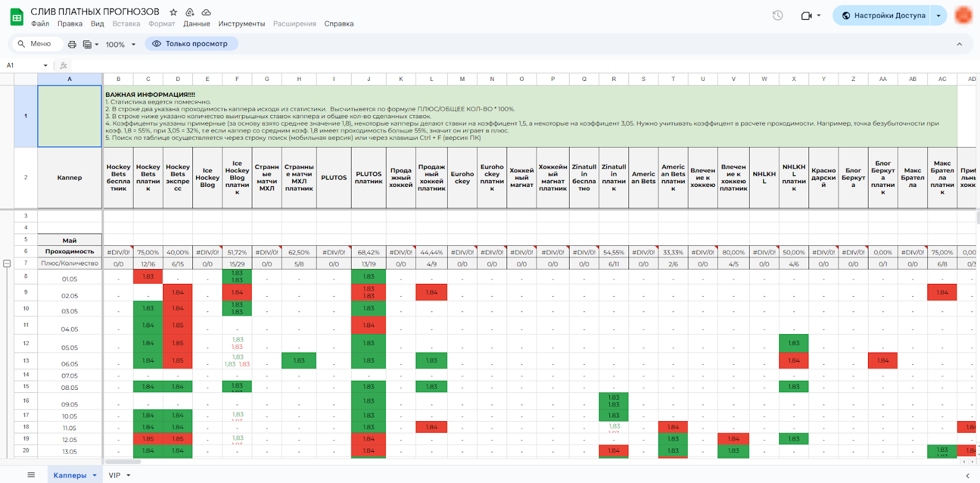Click the all sheets hamburger icon

(x=31, y=475)
